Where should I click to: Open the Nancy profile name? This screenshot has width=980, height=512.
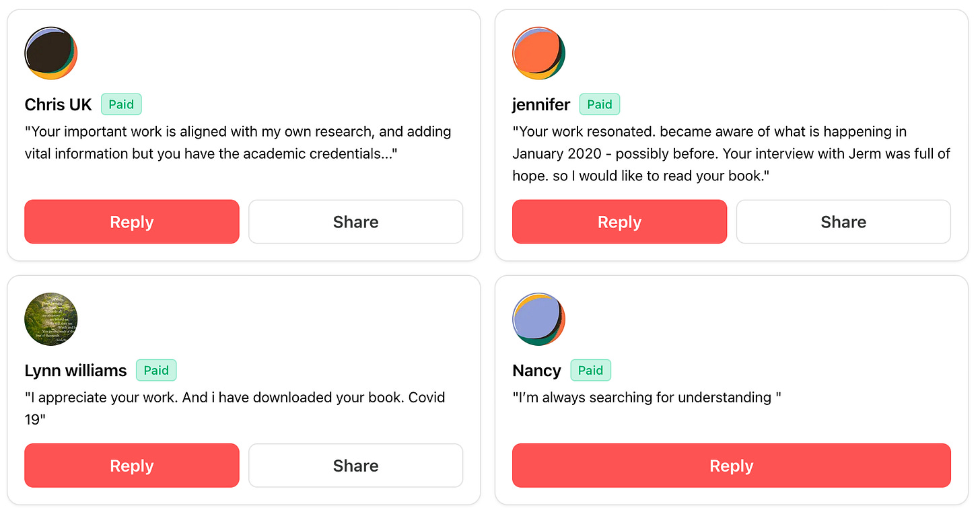536,371
